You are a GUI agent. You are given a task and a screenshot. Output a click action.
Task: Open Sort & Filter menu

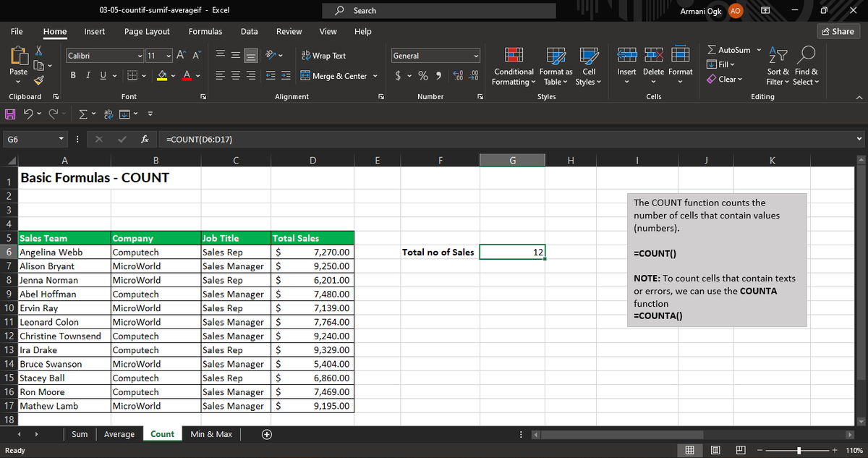[778, 67]
